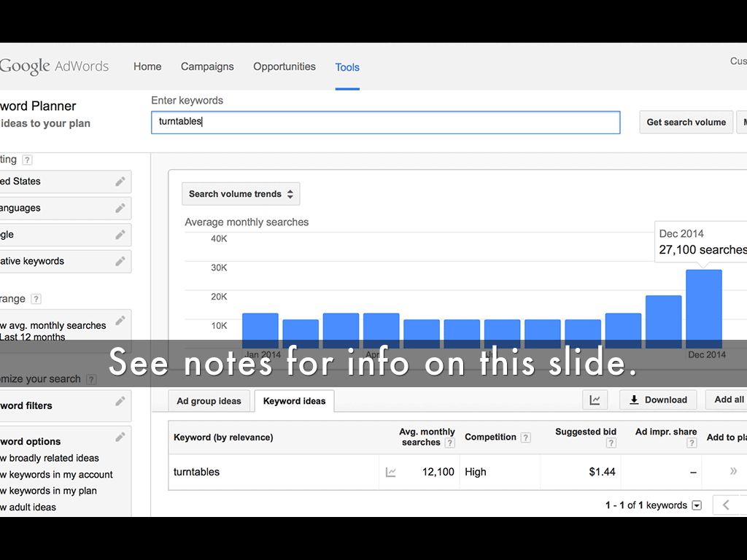
Task: Switch to the Ad group ideas tab
Action: pyautogui.click(x=209, y=401)
